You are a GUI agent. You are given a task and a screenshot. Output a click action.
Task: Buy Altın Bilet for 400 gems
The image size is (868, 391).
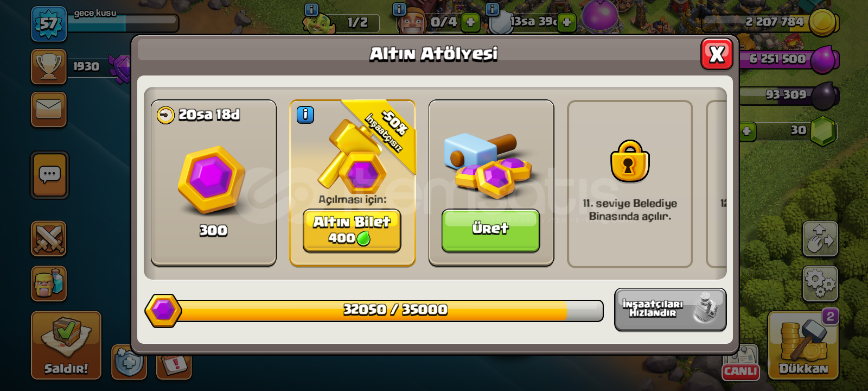(x=352, y=230)
